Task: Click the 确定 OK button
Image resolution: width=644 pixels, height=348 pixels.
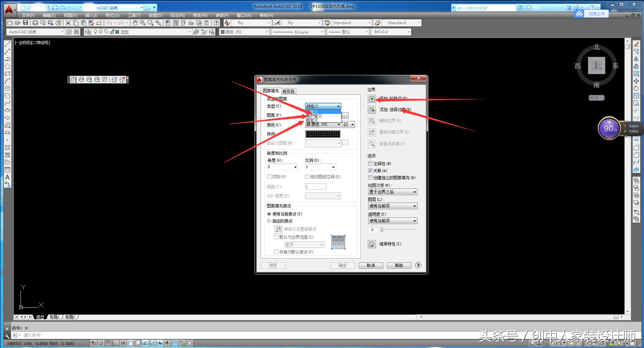Action: [x=342, y=265]
